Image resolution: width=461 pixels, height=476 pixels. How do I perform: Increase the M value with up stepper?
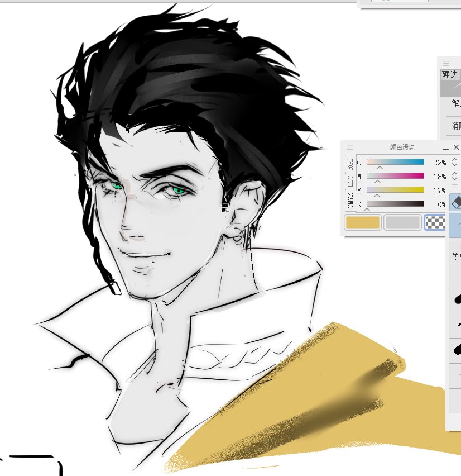454,173
